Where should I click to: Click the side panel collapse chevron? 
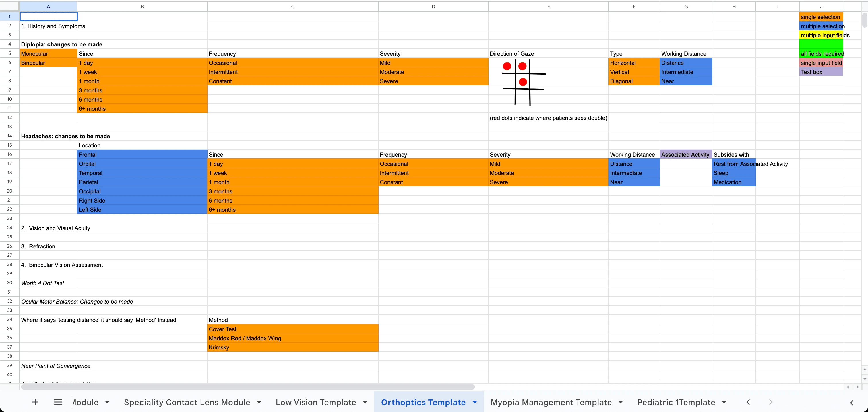click(851, 403)
